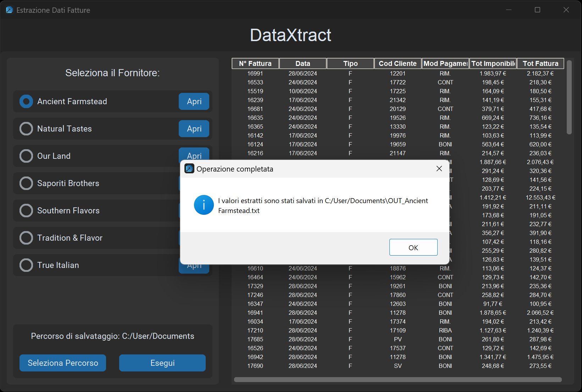Select invoice number 16991 cell

click(x=255, y=73)
